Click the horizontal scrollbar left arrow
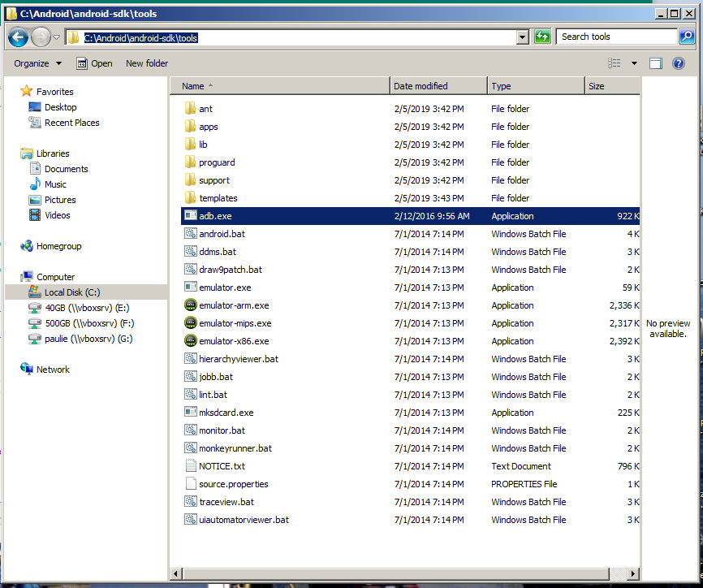The width and height of the screenshot is (703, 588). pos(175,573)
